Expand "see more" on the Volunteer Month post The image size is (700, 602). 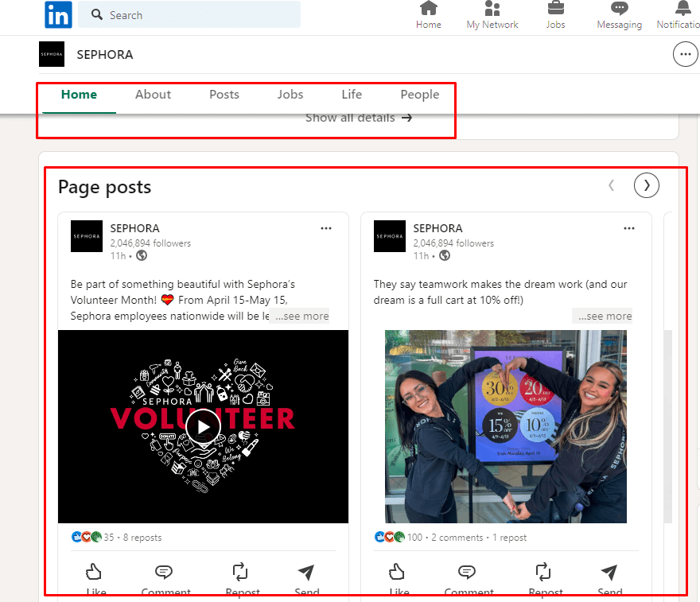(x=301, y=316)
